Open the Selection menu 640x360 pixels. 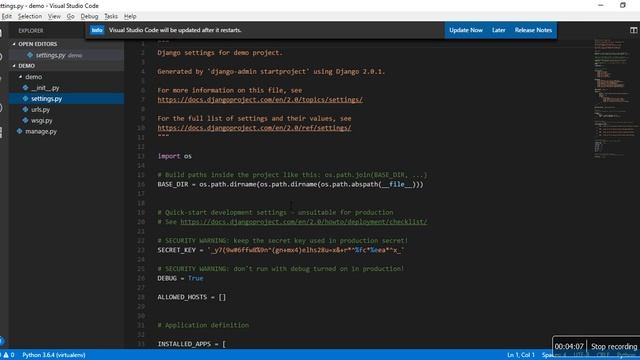30,16
